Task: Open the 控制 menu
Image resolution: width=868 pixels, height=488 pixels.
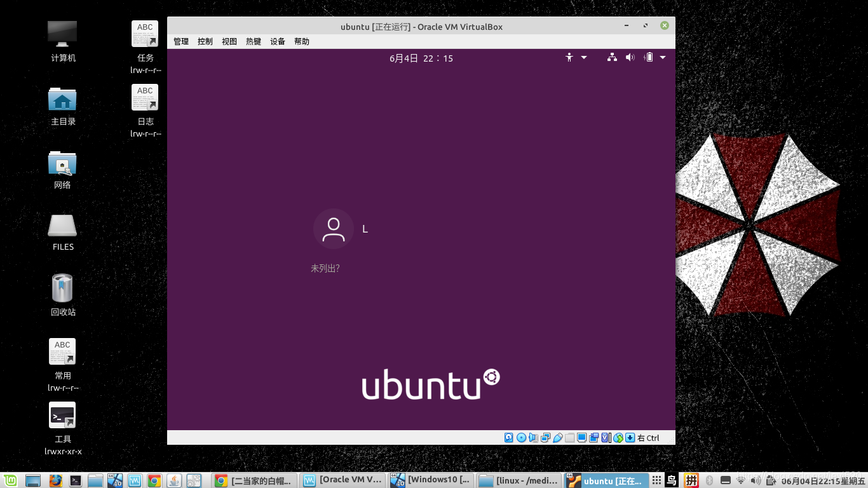Action: (205, 41)
